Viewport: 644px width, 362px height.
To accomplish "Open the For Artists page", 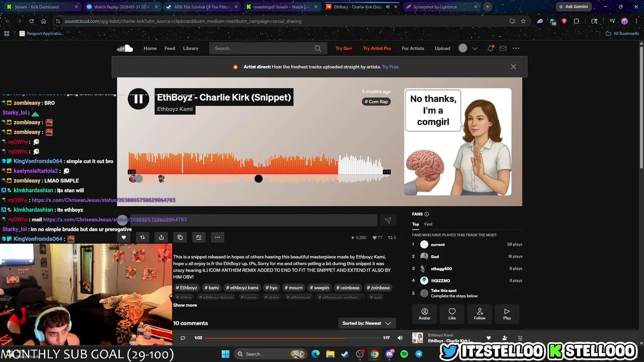I will 413,48.
